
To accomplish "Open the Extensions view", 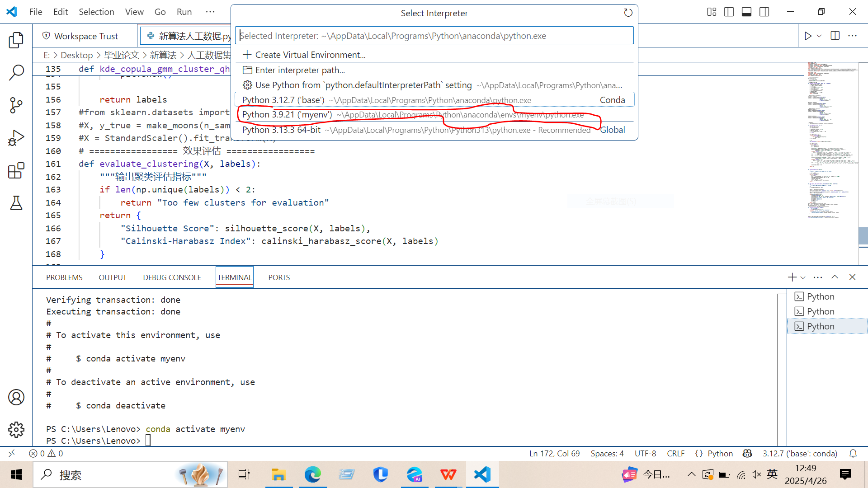I will (x=16, y=170).
